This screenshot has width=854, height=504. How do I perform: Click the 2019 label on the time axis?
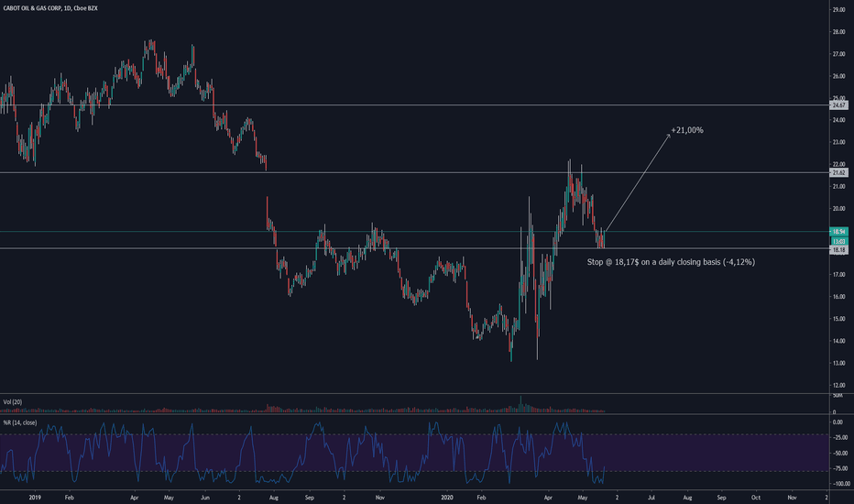pos(35,498)
